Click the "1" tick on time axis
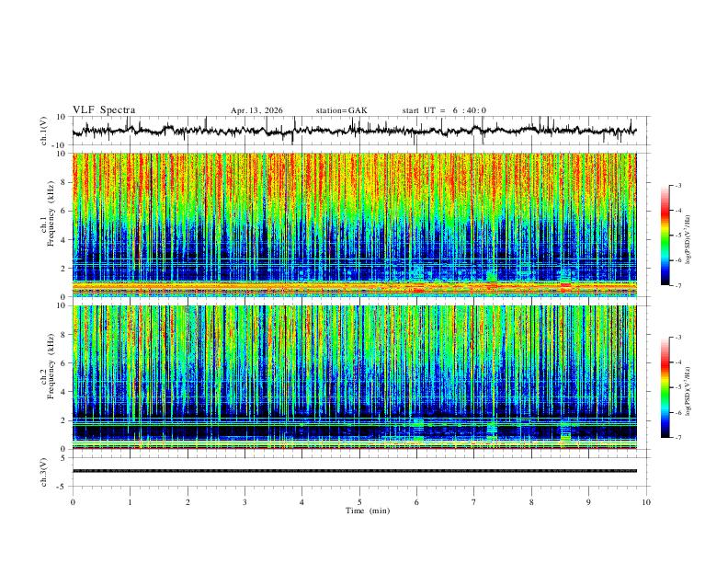 click(130, 502)
